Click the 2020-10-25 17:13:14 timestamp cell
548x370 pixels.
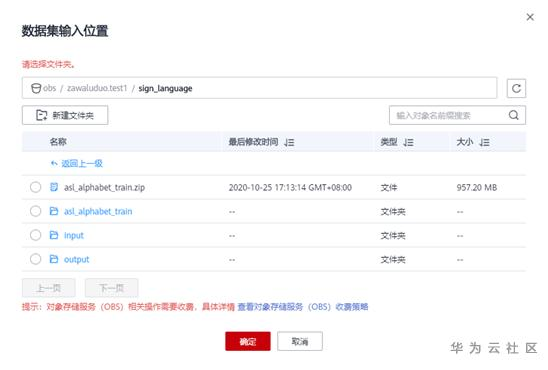click(x=290, y=188)
